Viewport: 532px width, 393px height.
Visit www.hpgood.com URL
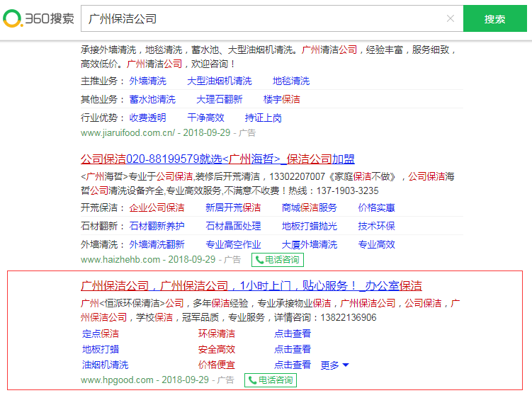[x=117, y=380]
